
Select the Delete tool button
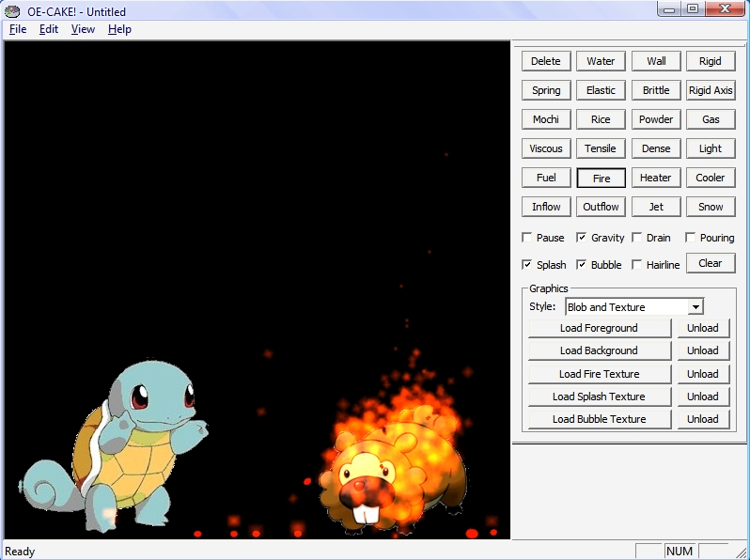point(546,61)
